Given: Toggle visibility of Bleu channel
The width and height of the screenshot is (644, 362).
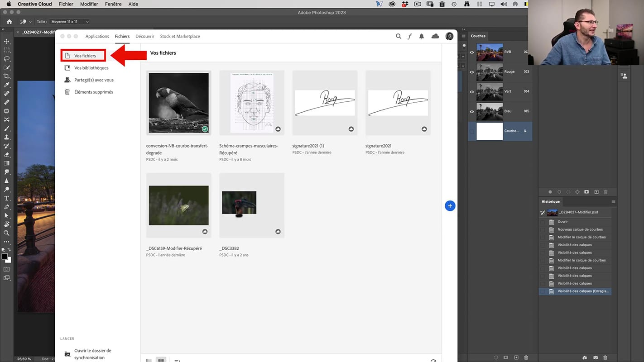Looking at the screenshot, I should click(x=472, y=112).
